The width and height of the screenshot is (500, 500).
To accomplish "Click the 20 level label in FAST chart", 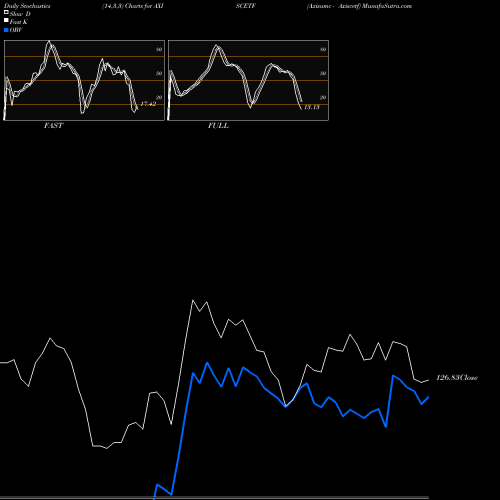I will 159,97.
